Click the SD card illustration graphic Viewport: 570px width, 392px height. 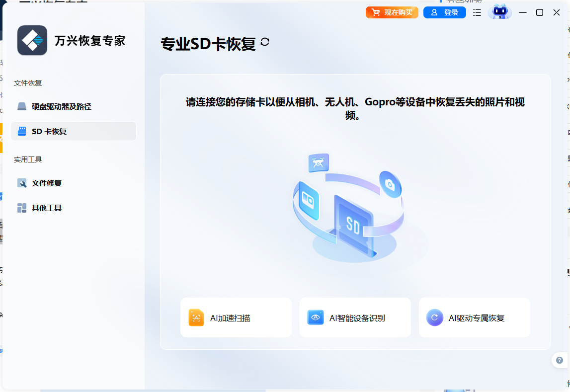353,225
